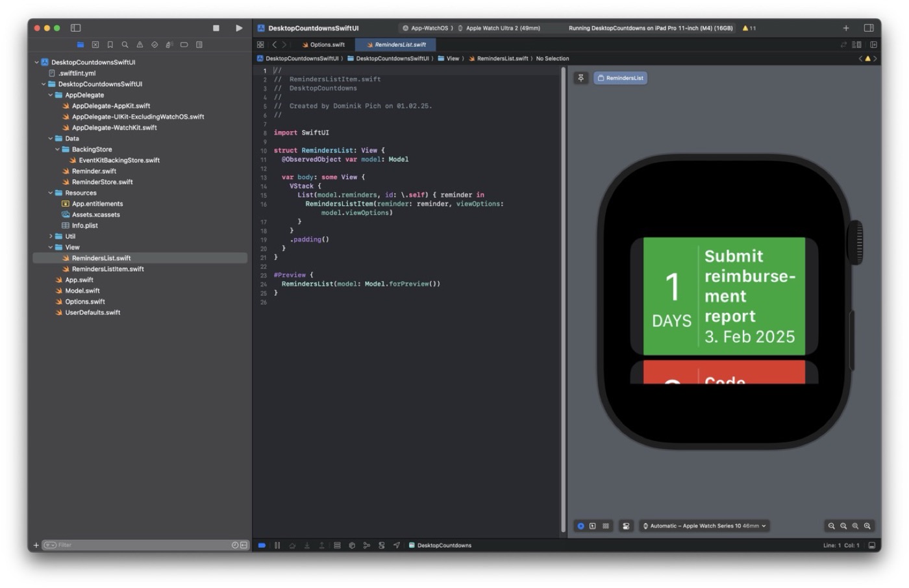Screen dimensions: 909x588
Task: Click the RemindersList preview button
Action: (621, 78)
